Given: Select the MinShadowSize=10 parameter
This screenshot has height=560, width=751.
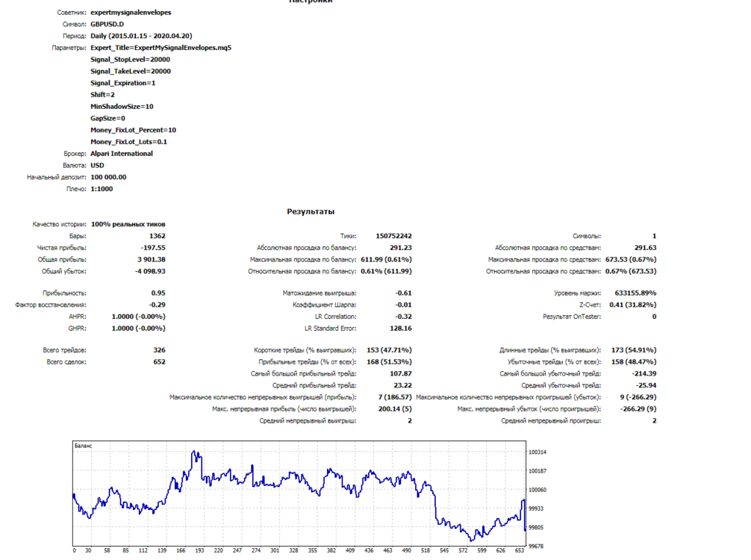Looking at the screenshot, I should (122, 106).
